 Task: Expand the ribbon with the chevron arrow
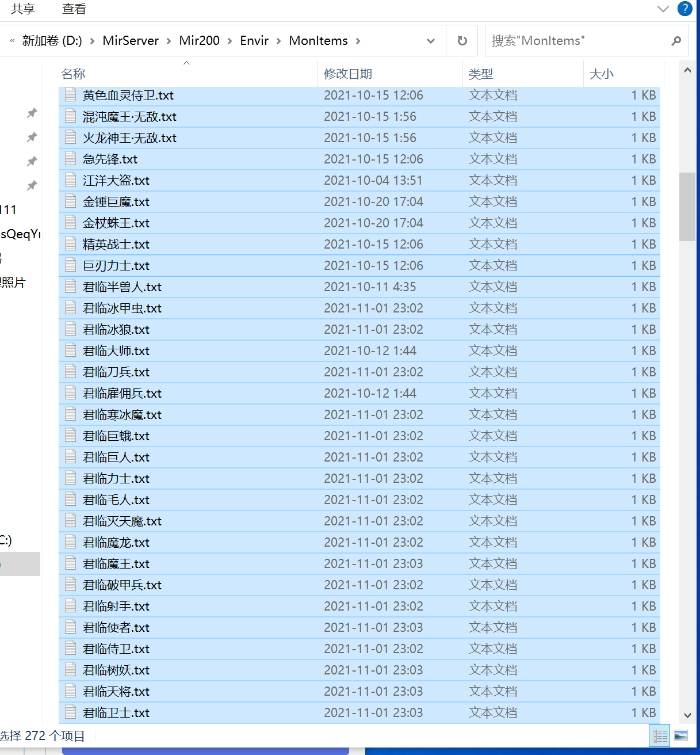(663, 9)
